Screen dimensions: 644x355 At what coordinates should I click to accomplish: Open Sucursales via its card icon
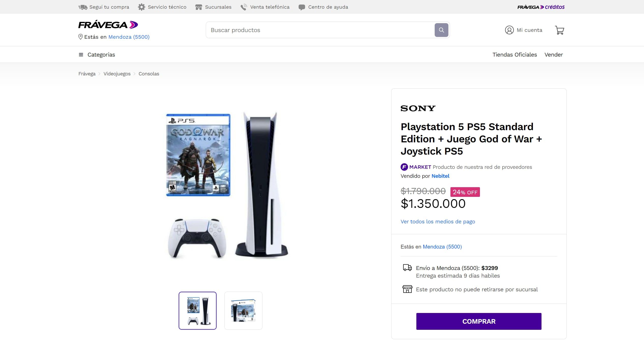tap(199, 7)
